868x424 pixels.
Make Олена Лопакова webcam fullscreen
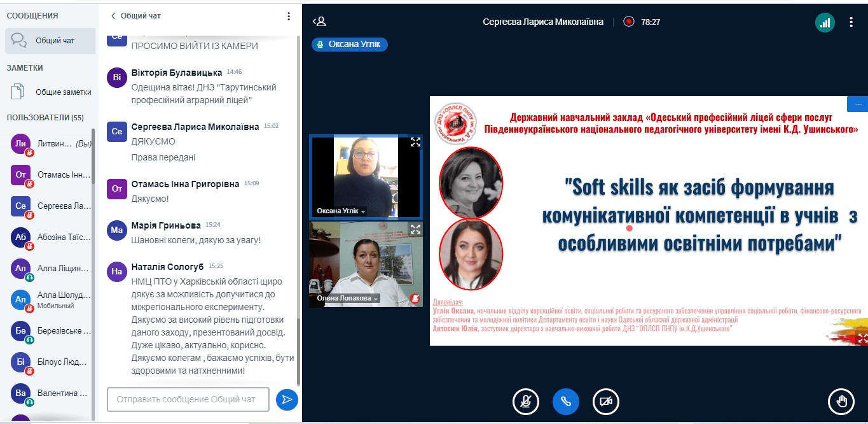click(x=415, y=229)
